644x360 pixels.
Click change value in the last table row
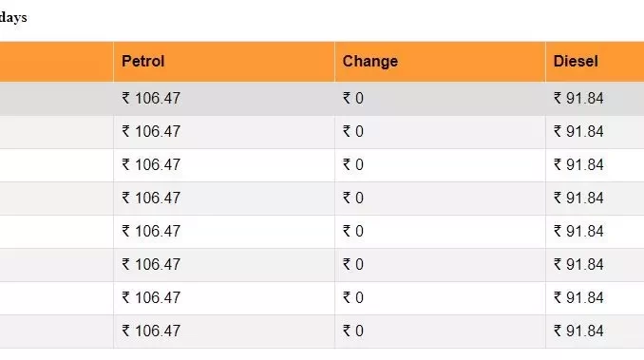353,332
